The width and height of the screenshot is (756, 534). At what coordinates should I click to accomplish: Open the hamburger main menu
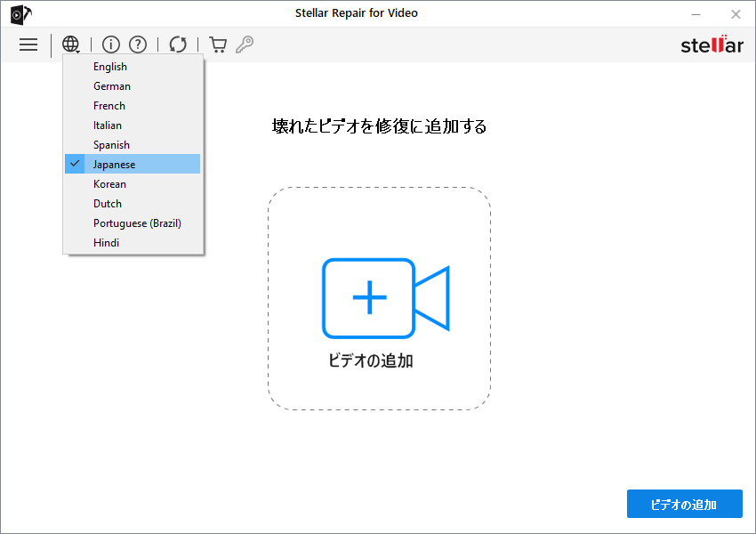click(28, 44)
